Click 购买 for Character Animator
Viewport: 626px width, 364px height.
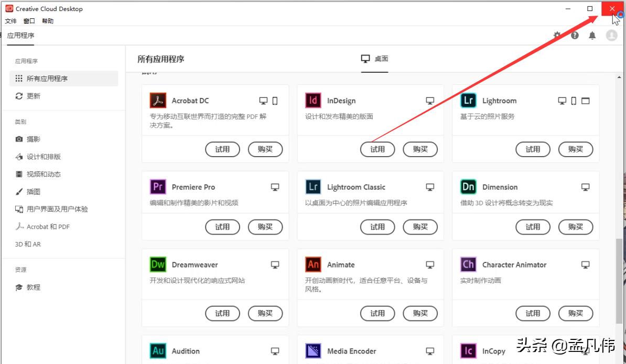(x=575, y=313)
